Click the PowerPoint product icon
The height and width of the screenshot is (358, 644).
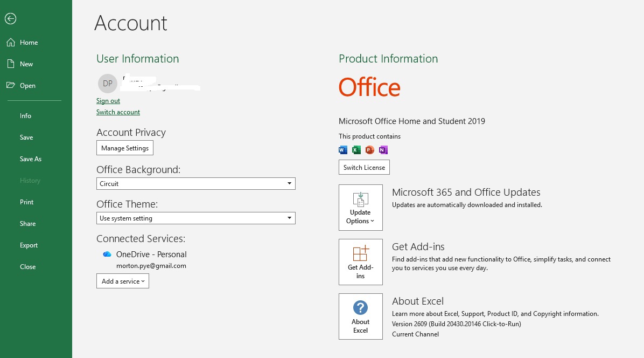tap(369, 150)
